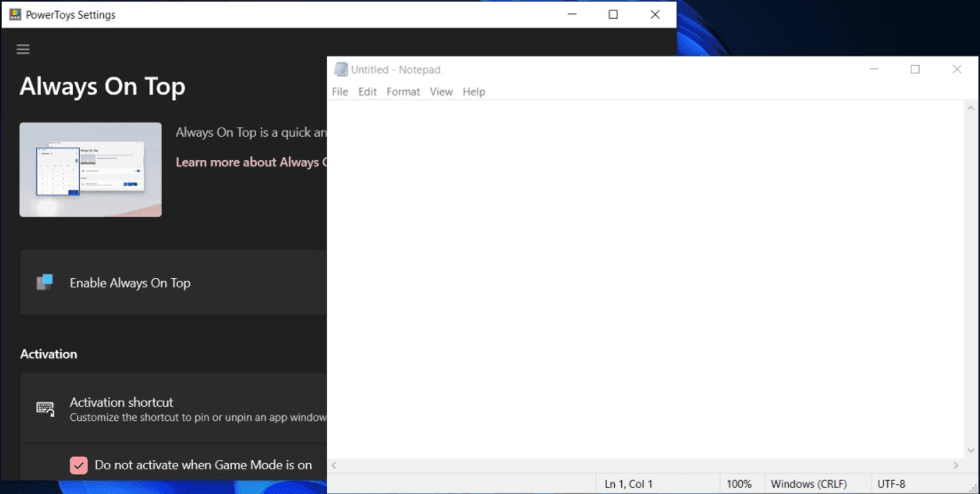Click Notepad's vertical scrollbar down arrow
This screenshot has height=494, width=980.
(971, 450)
